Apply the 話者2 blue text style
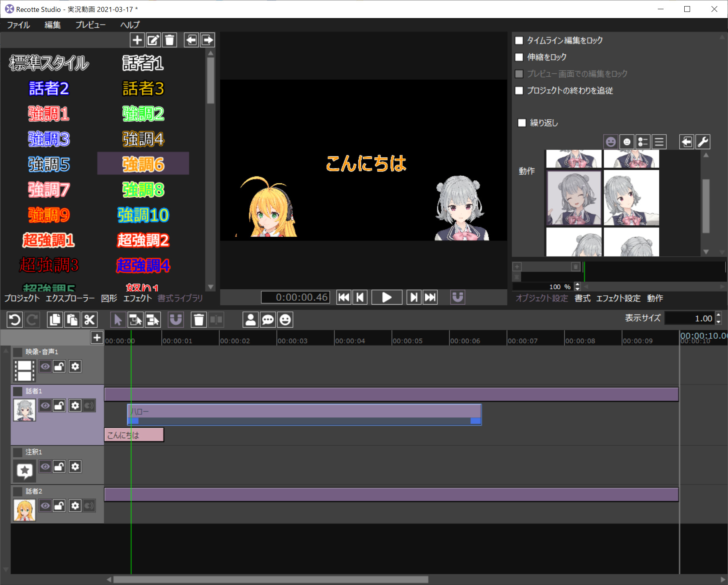Image resolution: width=728 pixels, height=585 pixels. (x=49, y=88)
